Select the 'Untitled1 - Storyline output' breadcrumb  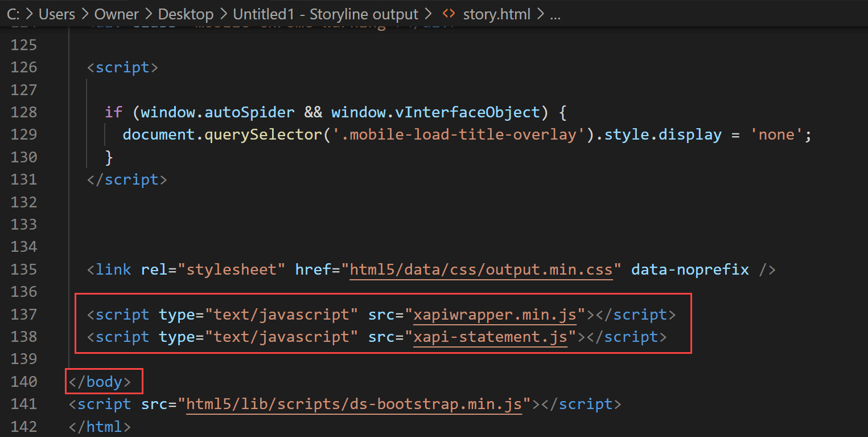(x=326, y=14)
